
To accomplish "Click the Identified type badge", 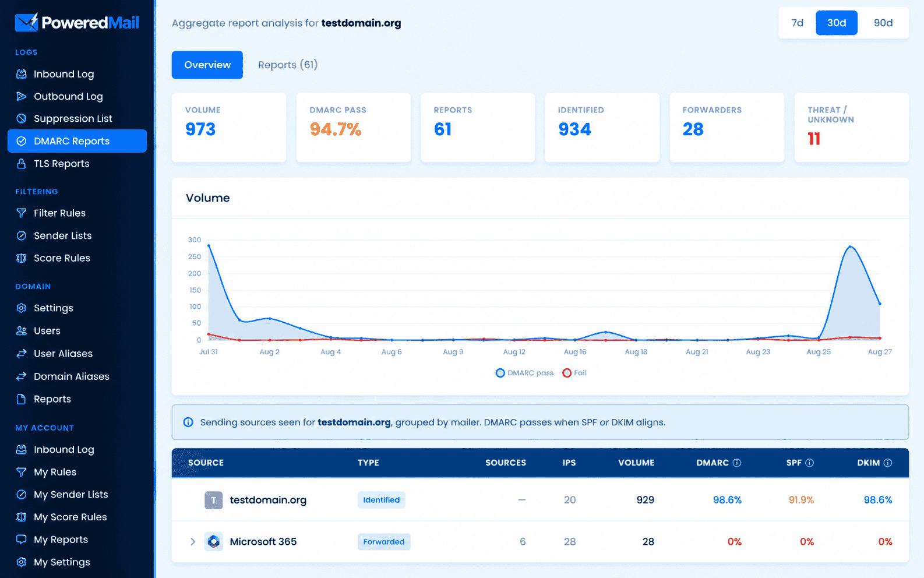I will pos(382,500).
